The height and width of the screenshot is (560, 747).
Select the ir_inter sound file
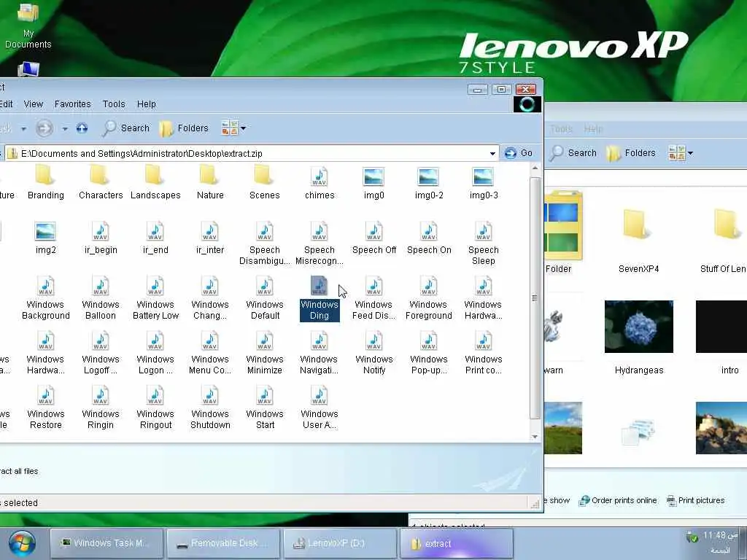(x=210, y=236)
